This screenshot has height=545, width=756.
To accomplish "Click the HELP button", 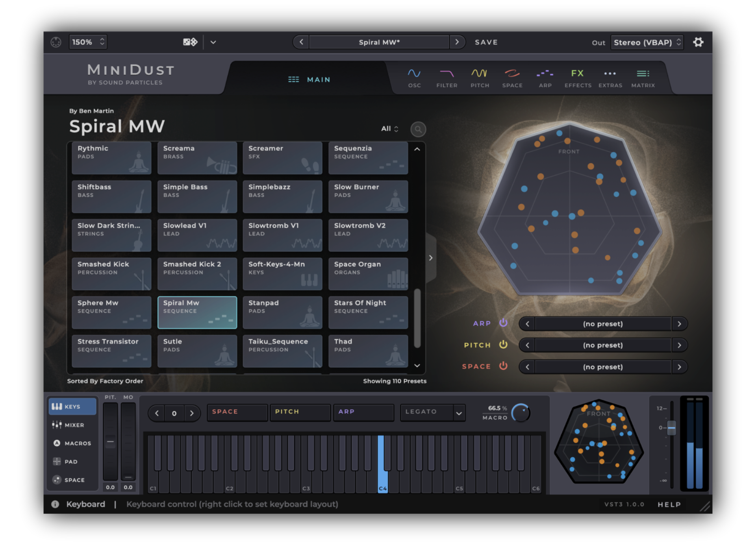I will (x=669, y=504).
